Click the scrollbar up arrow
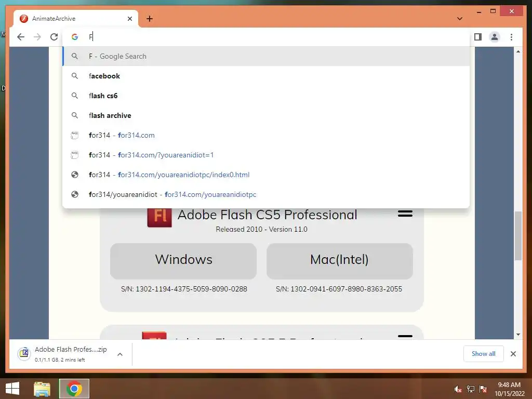The width and height of the screenshot is (532, 399). click(518, 51)
